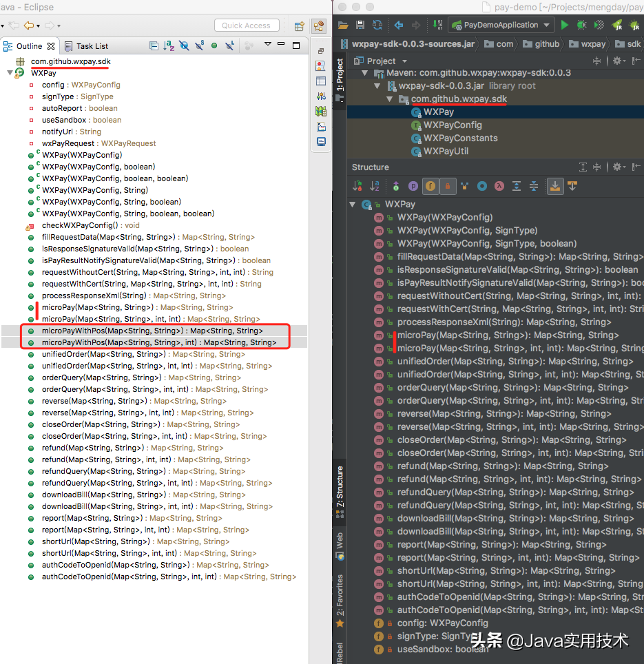Open View Menu triangle in Eclipse Outline
The width and height of the screenshot is (644, 664).
pyautogui.click(x=268, y=43)
